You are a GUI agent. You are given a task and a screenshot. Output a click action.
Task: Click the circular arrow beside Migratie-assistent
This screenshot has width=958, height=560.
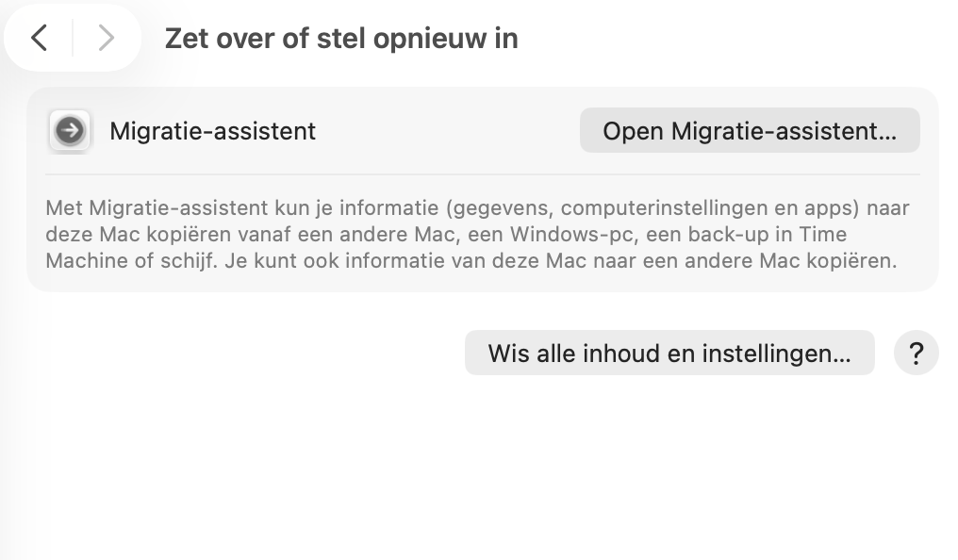pyautogui.click(x=70, y=131)
